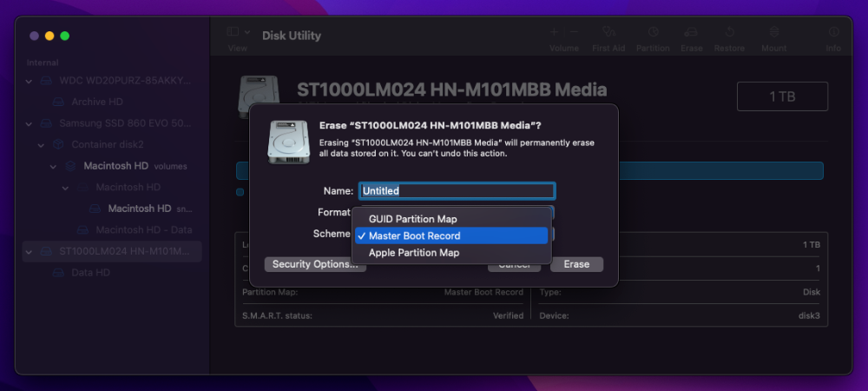Click the 1 TB capacity box
Viewport: 868px width, 391px height.
point(782,96)
